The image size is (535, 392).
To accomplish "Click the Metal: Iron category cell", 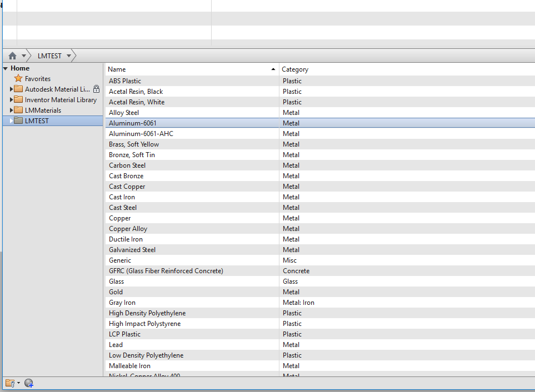I will coord(298,303).
